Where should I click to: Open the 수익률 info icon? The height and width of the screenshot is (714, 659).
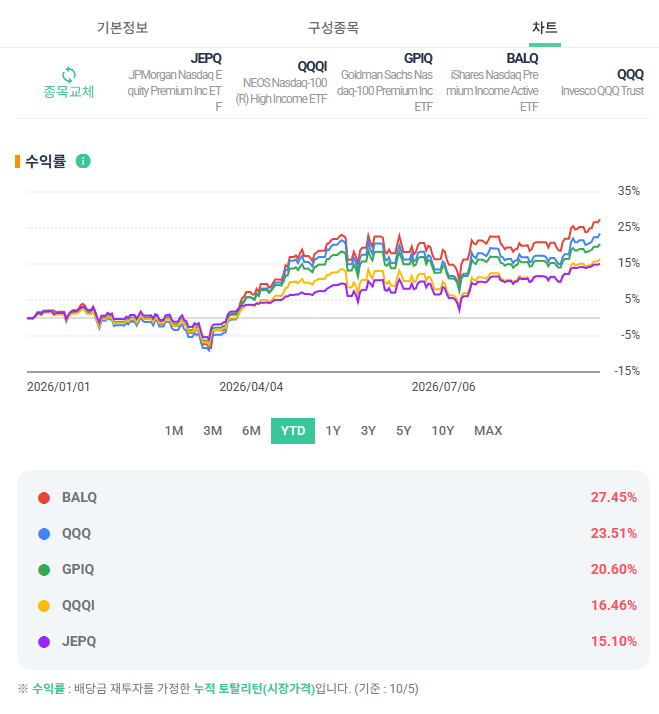click(83, 161)
